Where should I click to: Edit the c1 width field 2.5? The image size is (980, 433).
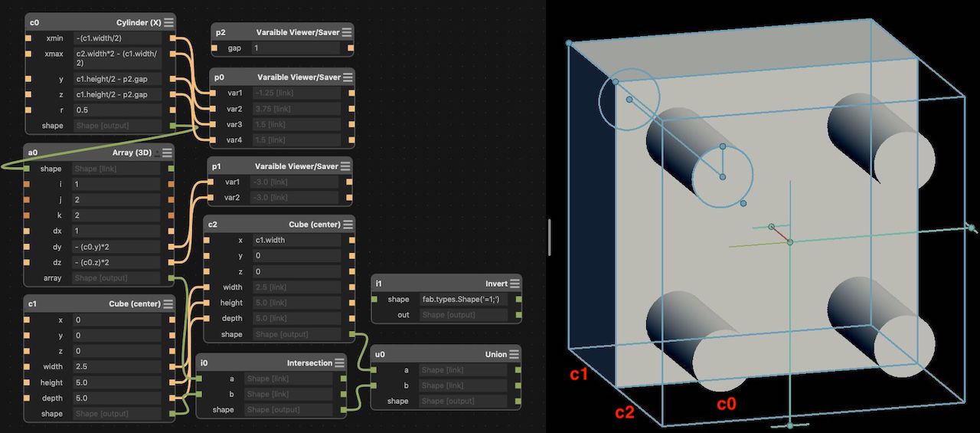[x=117, y=367]
